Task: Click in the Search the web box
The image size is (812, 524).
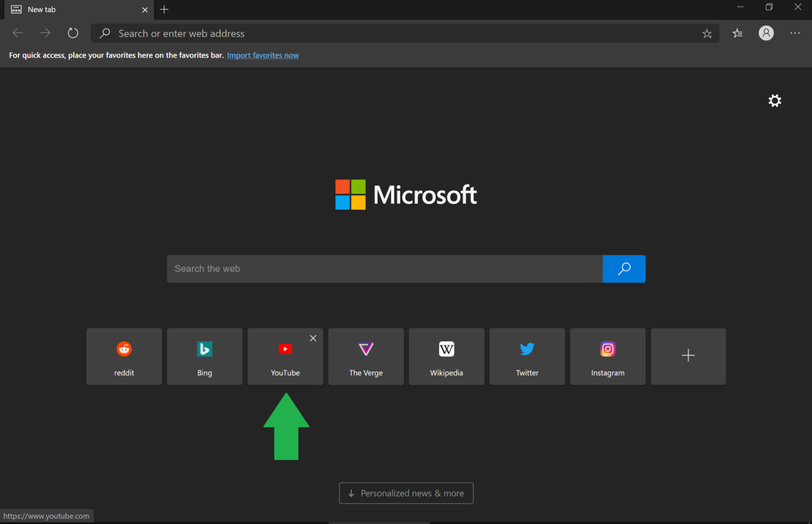Action: (384, 269)
